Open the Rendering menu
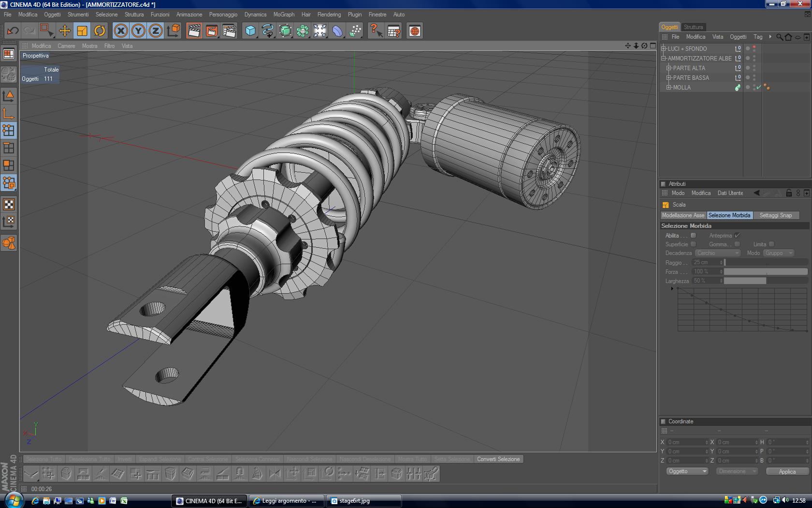812x508 pixels. 329,15
